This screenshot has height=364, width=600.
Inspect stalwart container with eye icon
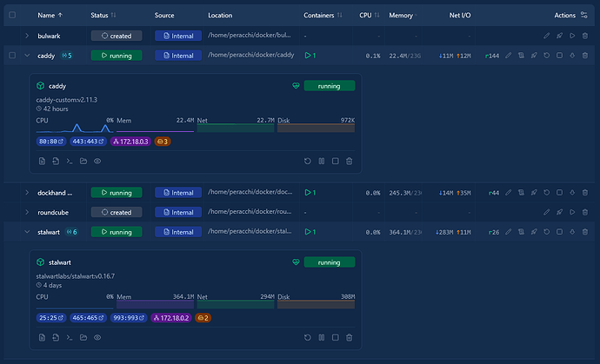97,337
